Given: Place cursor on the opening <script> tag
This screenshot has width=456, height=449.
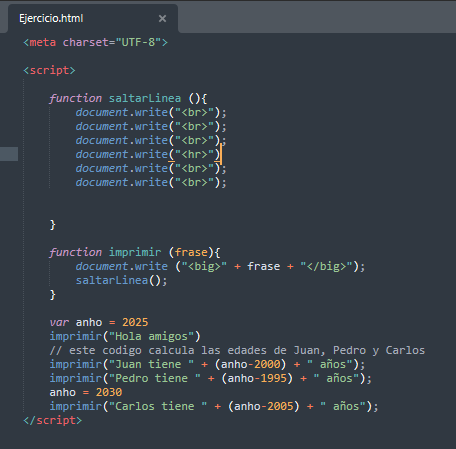Looking at the screenshot, I should pos(49,70).
